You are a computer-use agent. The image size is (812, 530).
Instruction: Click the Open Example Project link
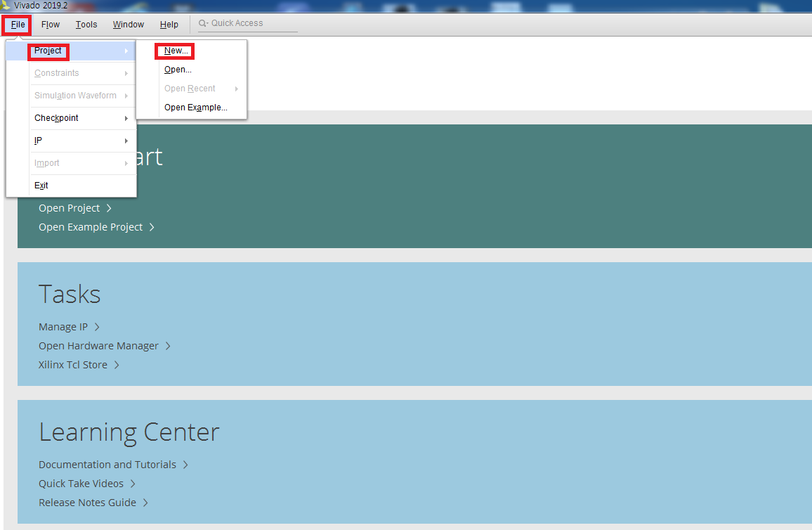pos(91,228)
